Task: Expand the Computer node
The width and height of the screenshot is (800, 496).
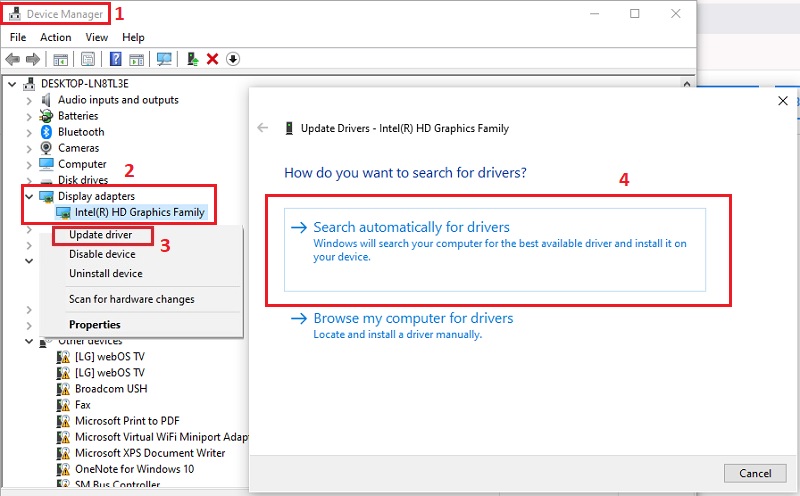Action: 29,165
